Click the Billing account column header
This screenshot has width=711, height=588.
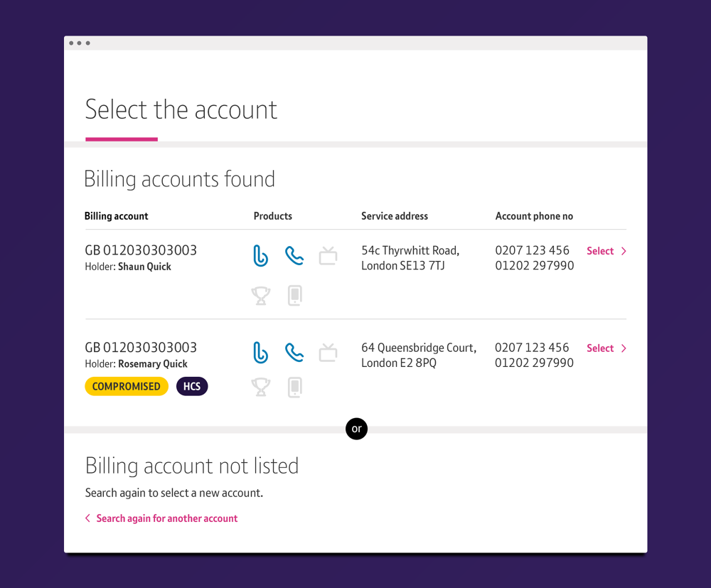[116, 215]
